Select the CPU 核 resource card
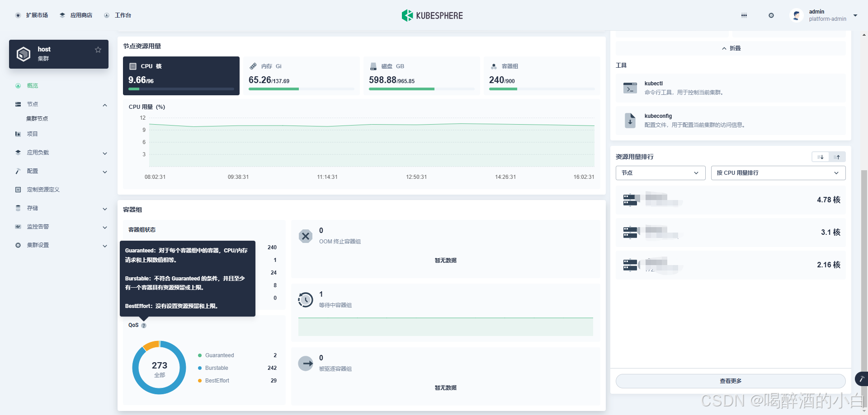Viewport: 868px width, 415px height. [181, 75]
